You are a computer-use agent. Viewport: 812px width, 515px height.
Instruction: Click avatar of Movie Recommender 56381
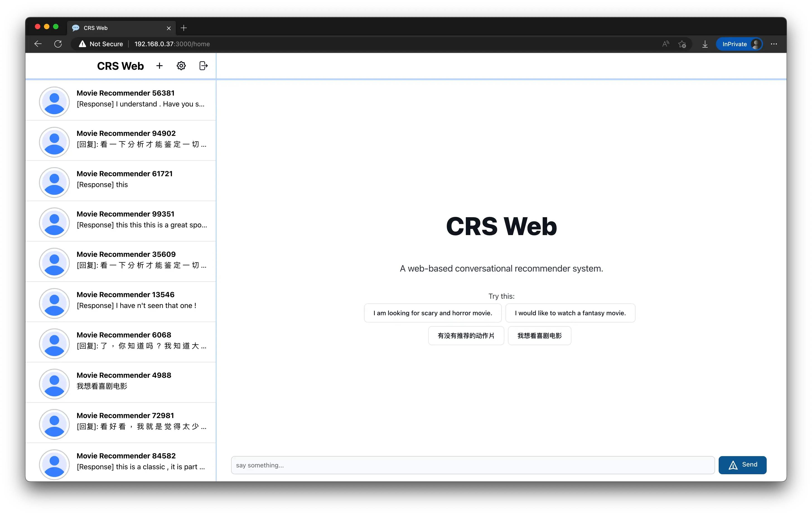click(x=54, y=102)
